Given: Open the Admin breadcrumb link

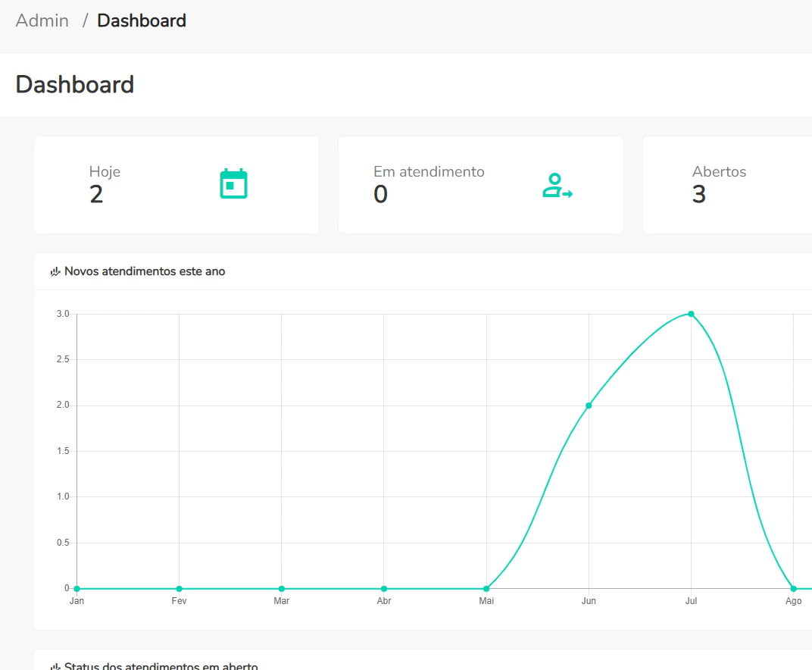Looking at the screenshot, I should point(42,20).
